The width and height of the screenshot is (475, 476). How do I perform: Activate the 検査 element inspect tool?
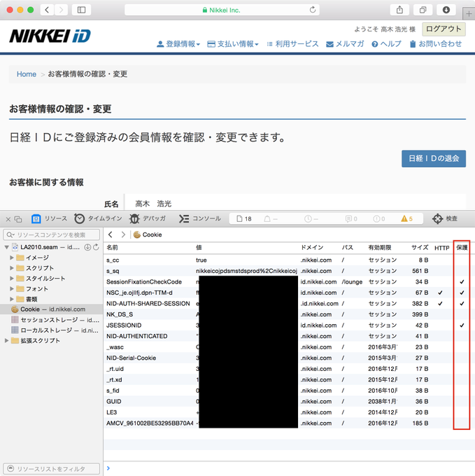[445, 218]
